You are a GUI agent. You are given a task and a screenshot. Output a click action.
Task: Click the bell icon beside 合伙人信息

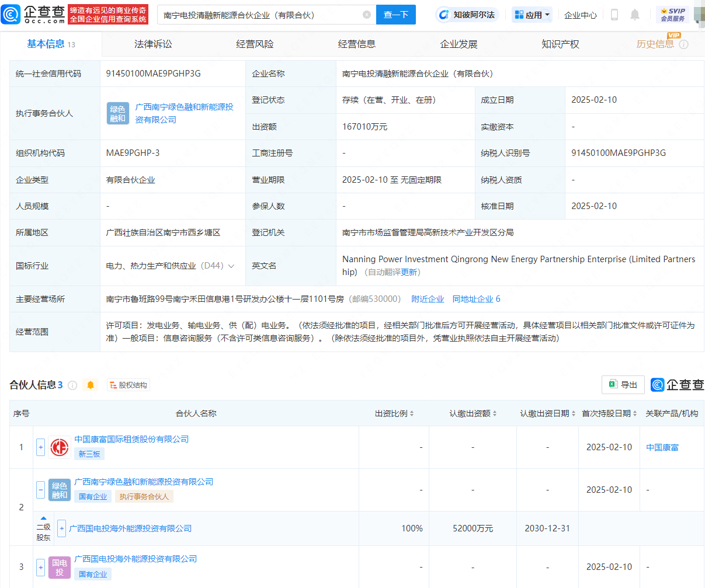point(91,385)
